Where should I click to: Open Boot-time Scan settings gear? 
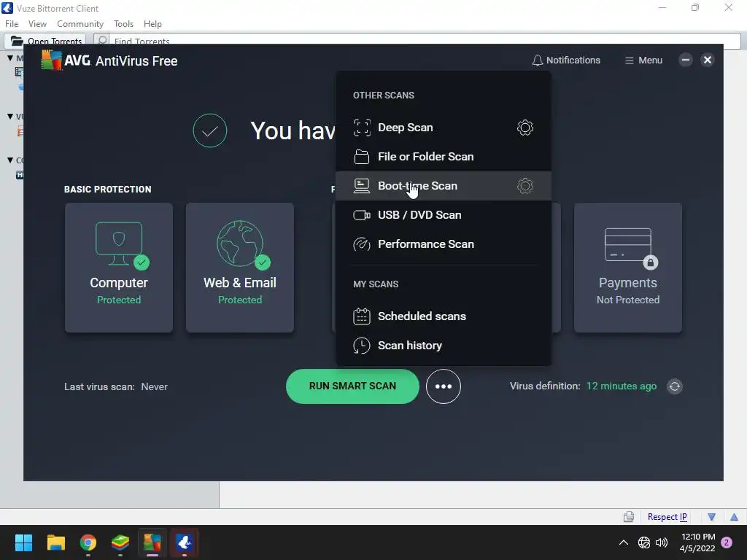(x=525, y=186)
